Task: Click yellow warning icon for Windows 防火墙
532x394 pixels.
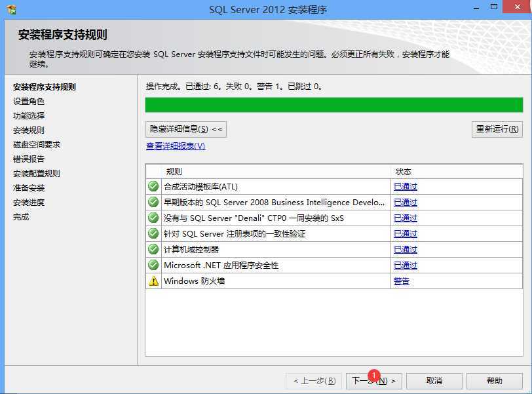Action: 153,281
